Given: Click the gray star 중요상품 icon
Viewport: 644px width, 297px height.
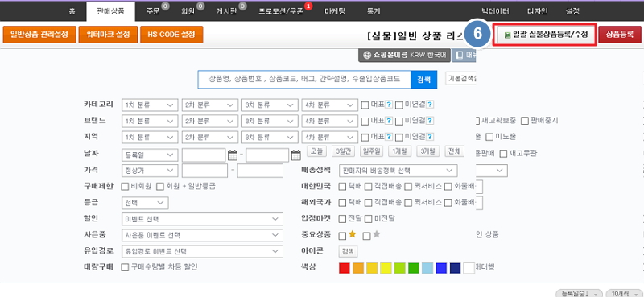Looking at the screenshot, I should point(377,234).
